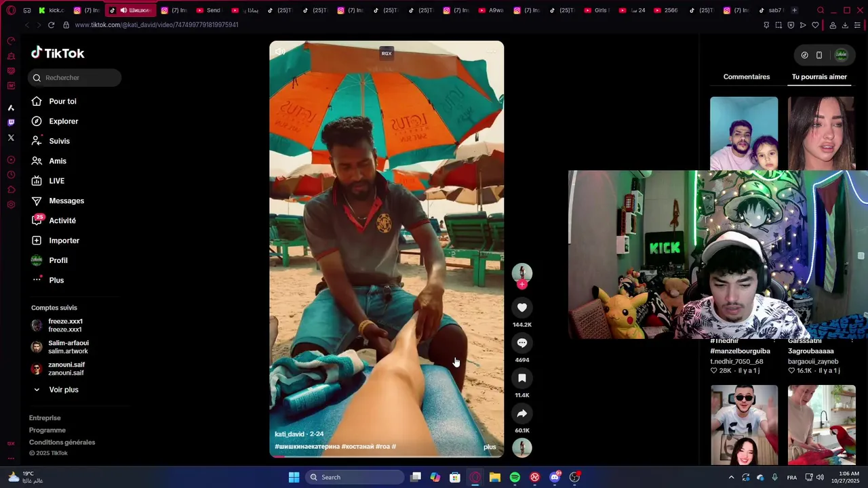
Task: Click the Programme footer link
Action: point(47,430)
